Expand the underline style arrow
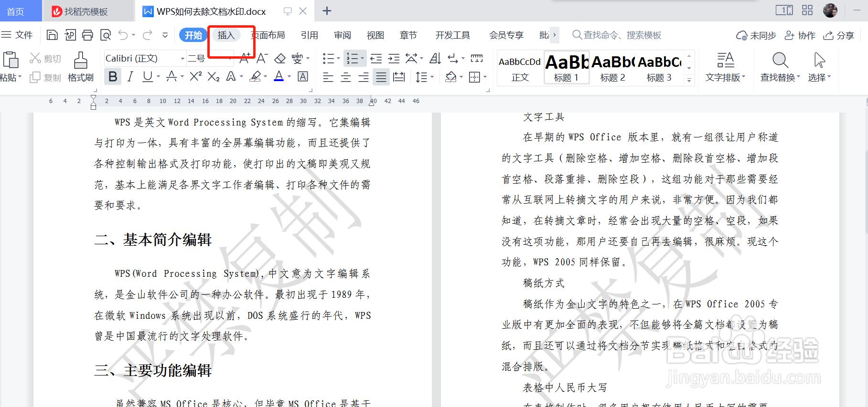868x407 pixels. [158, 76]
